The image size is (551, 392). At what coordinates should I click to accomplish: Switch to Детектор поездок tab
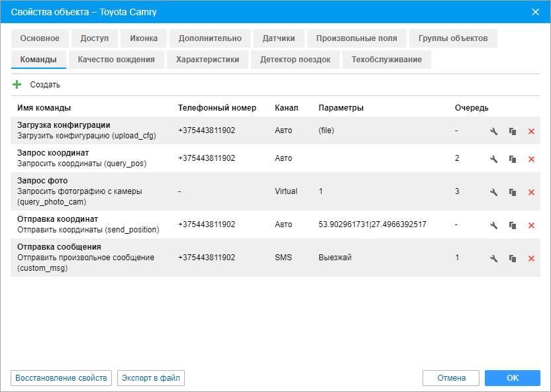(295, 60)
